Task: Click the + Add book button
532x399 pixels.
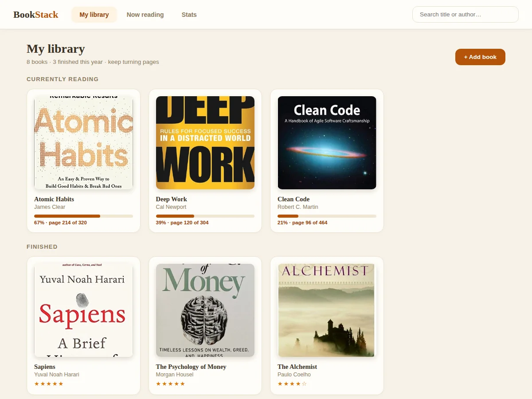Action: 480,57
